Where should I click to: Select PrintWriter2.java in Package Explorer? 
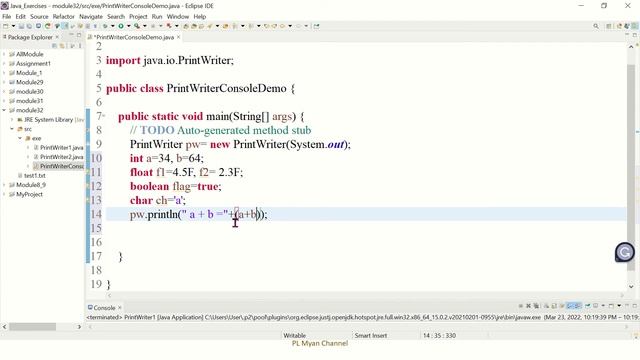click(x=61, y=157)
